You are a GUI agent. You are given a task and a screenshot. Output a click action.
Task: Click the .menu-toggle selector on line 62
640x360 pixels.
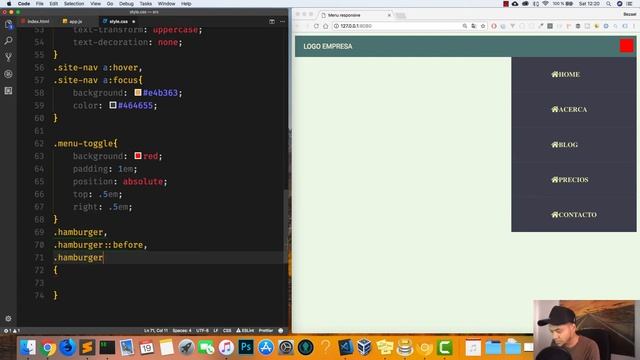pyautogui.click(x=85, y=144)
